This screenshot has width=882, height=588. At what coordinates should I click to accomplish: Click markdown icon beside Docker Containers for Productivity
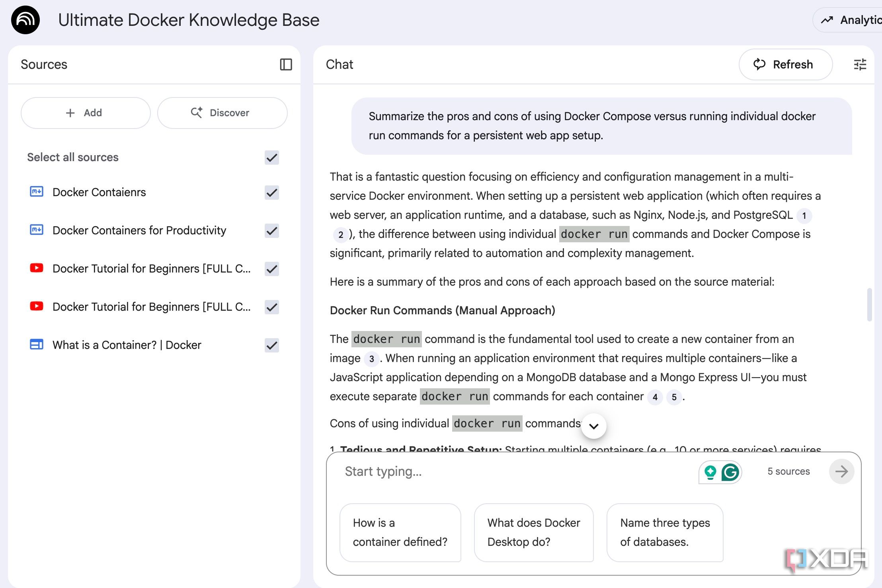click(x=37, y=230)
